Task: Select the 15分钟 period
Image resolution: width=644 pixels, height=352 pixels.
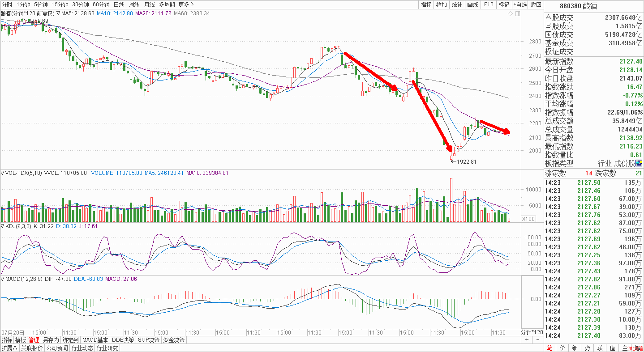Action: click(x=60, y=4)
